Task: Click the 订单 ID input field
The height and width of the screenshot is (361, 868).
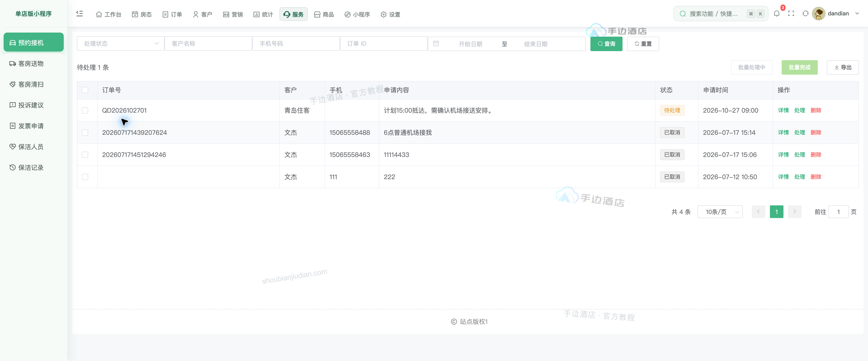Action: (384, 43)
